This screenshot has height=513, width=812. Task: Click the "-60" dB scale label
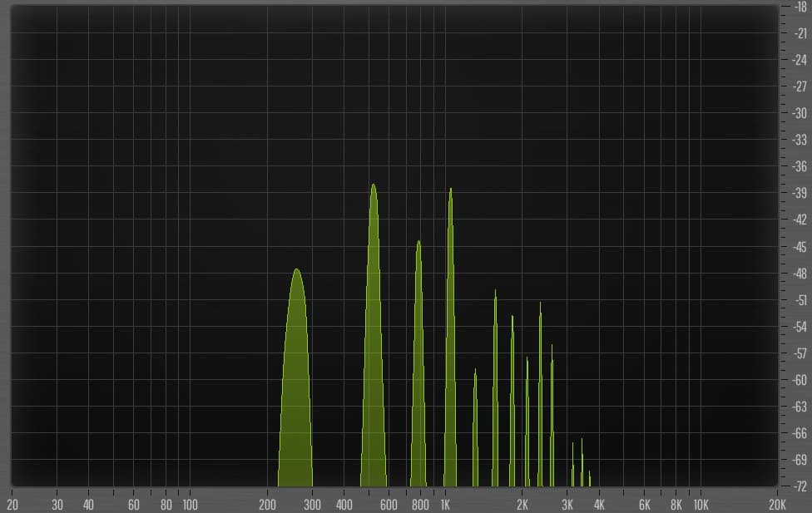[800, 381]
